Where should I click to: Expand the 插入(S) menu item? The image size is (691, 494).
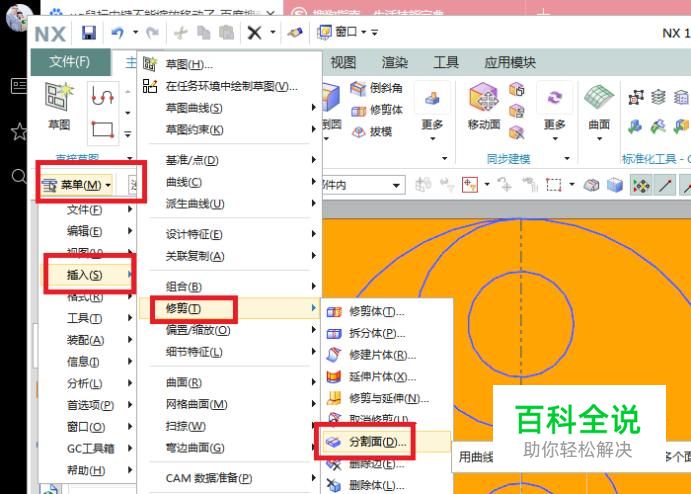[88, 275]
